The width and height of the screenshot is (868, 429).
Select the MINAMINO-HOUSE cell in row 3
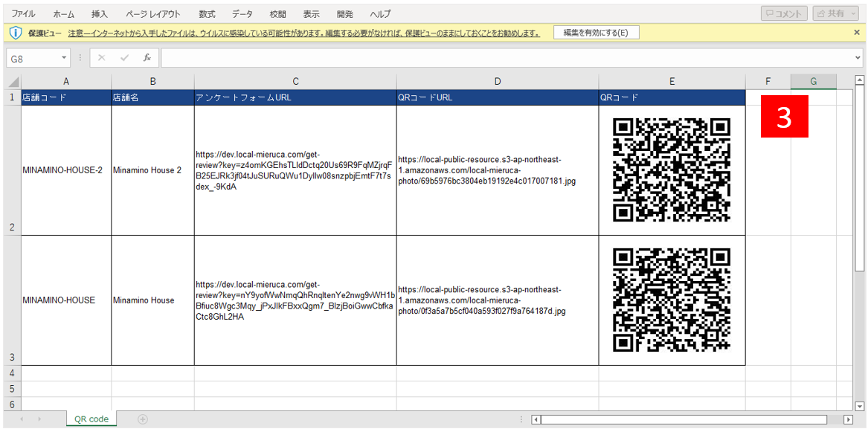pos(66,300)
